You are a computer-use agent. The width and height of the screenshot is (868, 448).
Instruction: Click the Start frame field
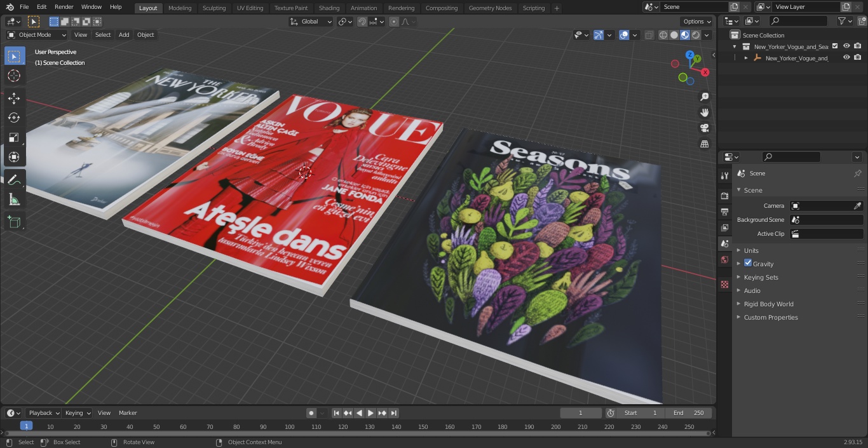[641, 413]
